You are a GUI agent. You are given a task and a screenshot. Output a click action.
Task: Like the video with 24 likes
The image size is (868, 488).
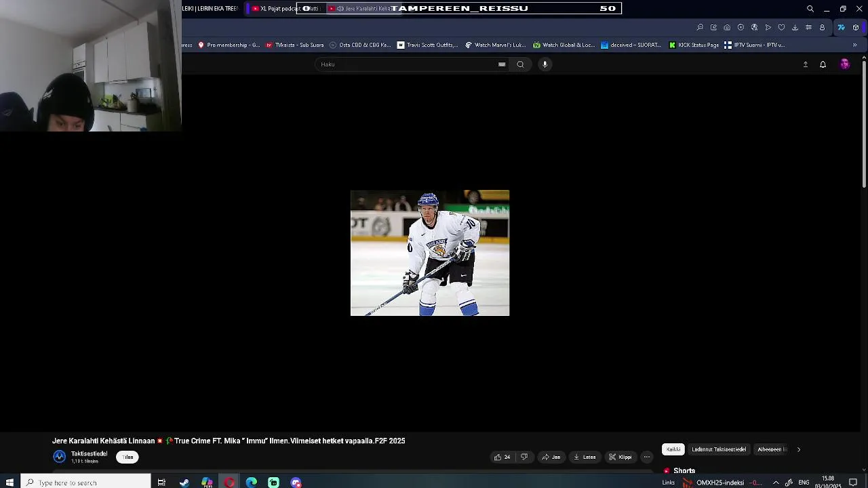tap(502, 457)
